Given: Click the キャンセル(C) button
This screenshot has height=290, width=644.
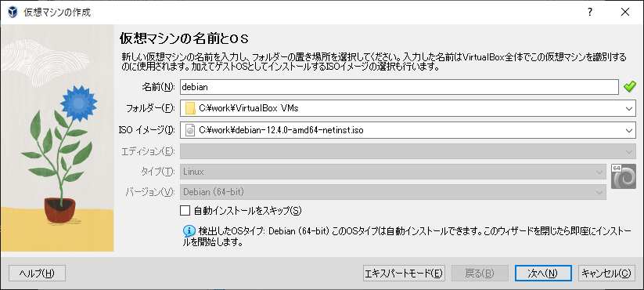Looking at the screenshot, I should pos(606,273).
